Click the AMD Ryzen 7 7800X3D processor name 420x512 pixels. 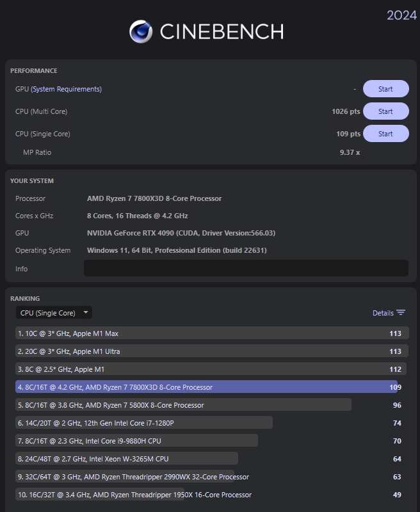(154, 198)
